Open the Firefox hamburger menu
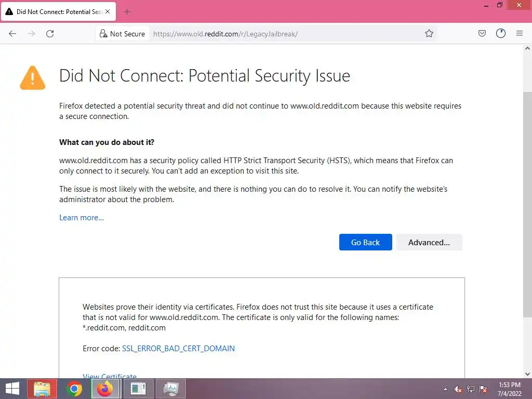Viewport: 532px width, 399px height. click(520, 34)
